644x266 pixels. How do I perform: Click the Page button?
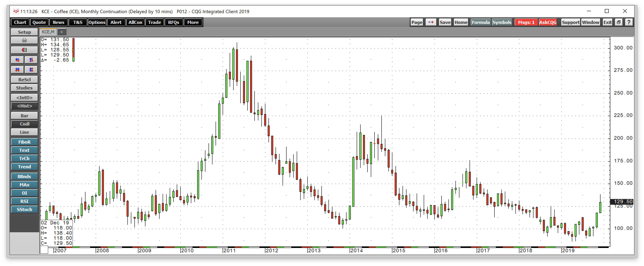pyautogui.click(x=417, y=22)
